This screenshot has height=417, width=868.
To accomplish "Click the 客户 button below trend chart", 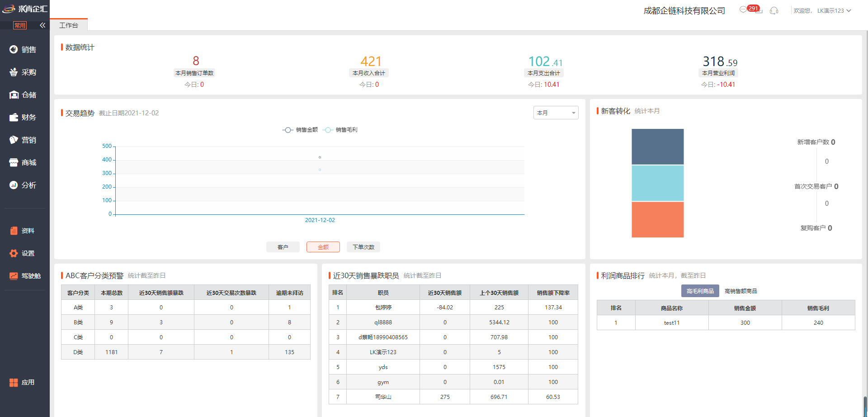I will coord(283,247).
